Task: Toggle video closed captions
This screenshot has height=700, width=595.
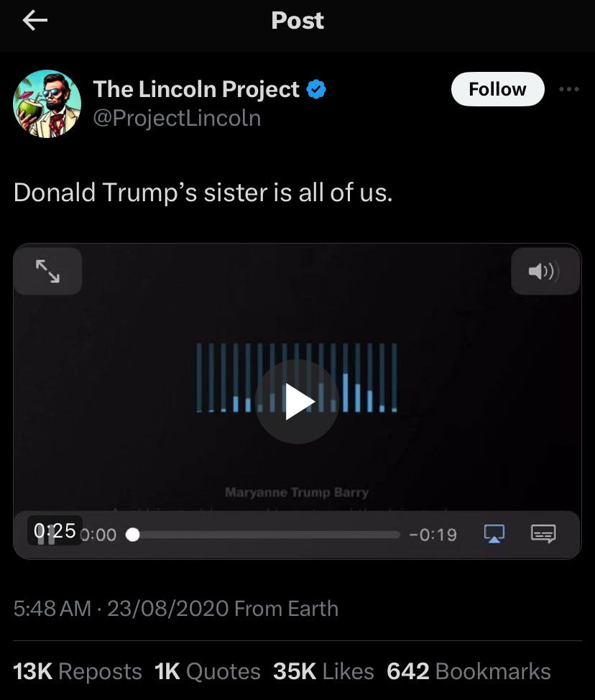Action: (x=543, y=534)
